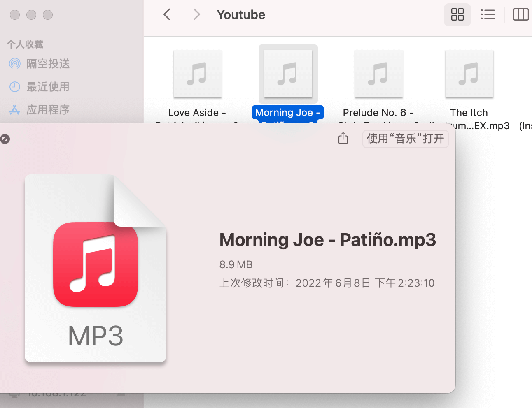Click the Youtube folder title

(x=241, y=15)
